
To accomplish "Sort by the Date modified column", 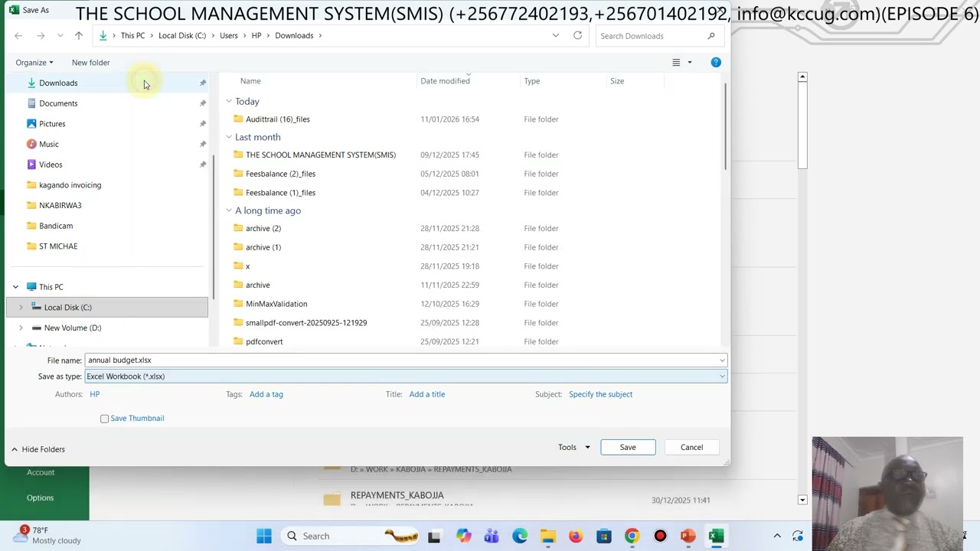I will [445, 81].
